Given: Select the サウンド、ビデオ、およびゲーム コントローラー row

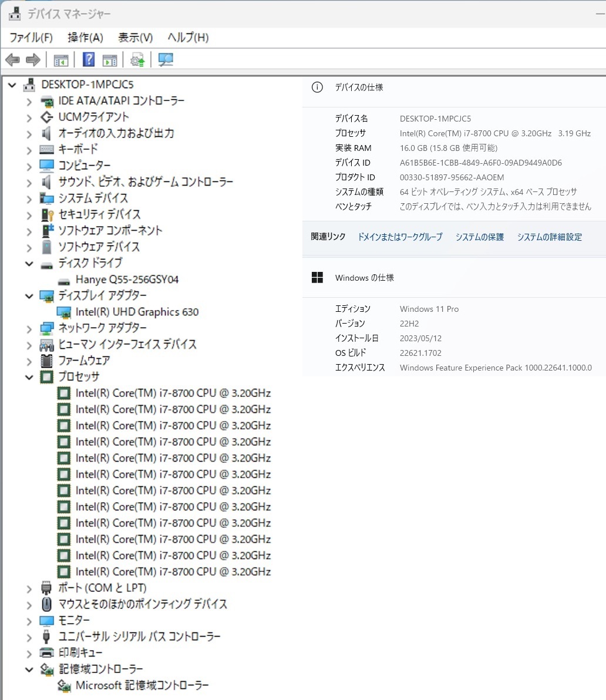Looking at the screenshot, I should click(146, 182).
